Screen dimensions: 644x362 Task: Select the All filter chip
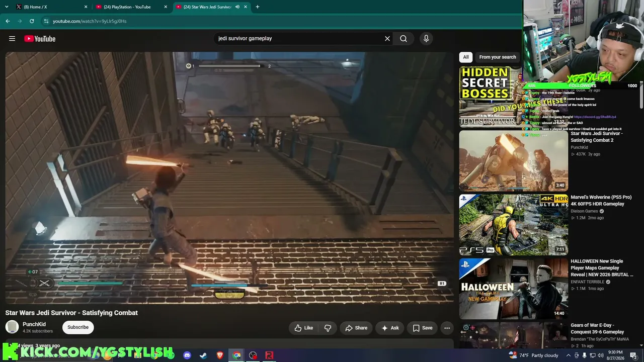466,57
